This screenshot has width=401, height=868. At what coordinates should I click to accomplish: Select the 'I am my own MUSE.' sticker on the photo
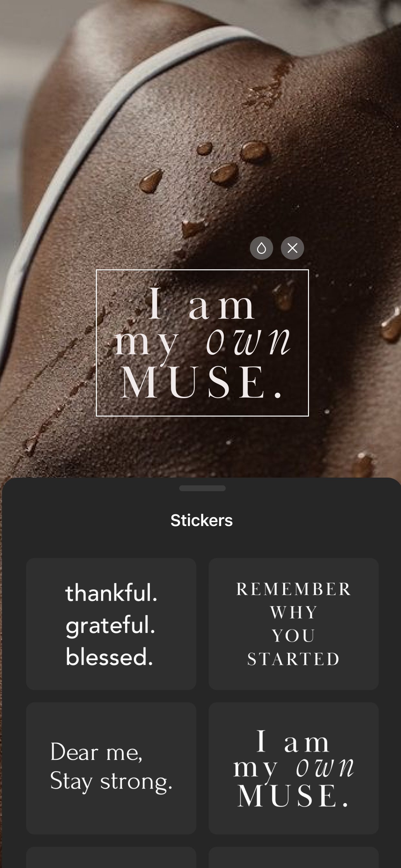pos(202,343)
